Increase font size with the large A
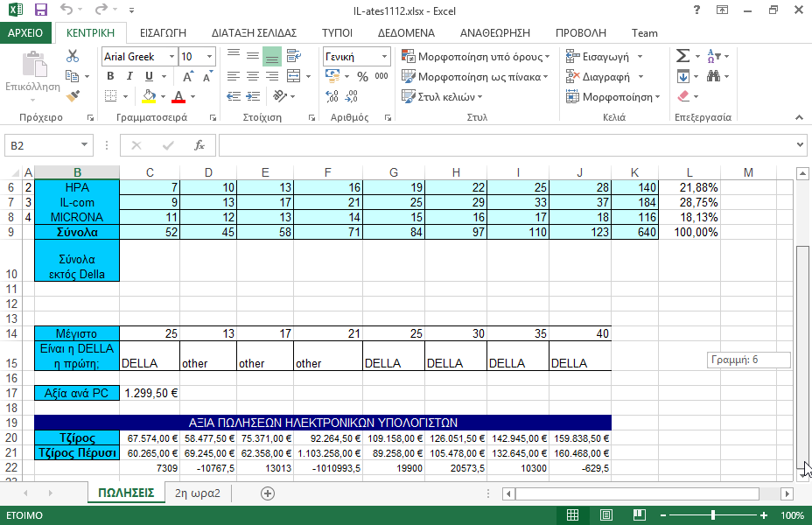812x525 pixels. (x=188, y=77)
